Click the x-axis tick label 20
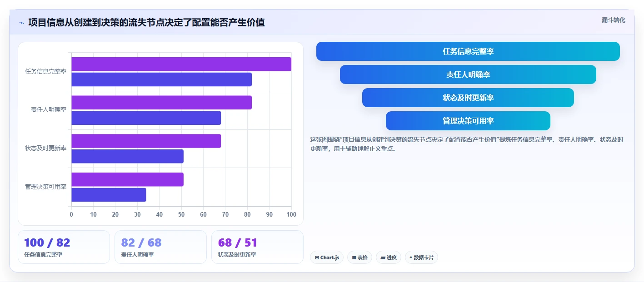The image size is (644, 282). pyautogui.click(x=115, y=214)
